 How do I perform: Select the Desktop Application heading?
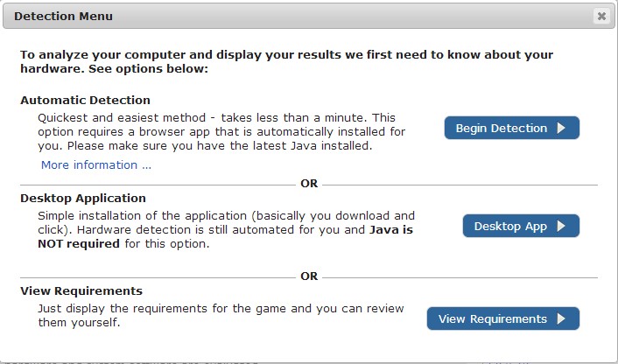tap(83, 199)
